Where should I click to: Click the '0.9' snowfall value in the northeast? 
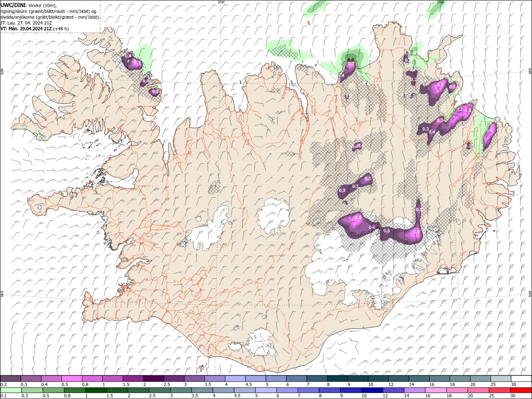[441, 85]
